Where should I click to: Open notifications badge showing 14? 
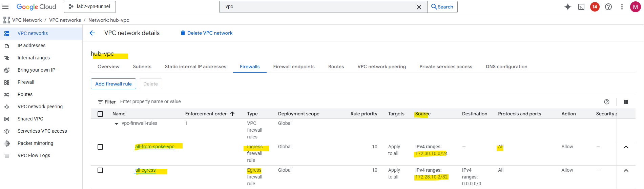595,7
